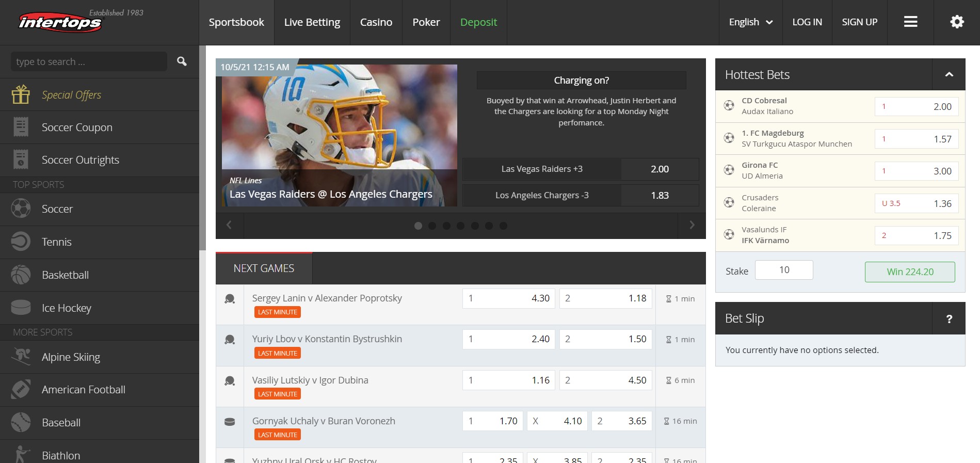
Task: Select the Soccer ball icon in sidebar
Action: coord(21,209)
